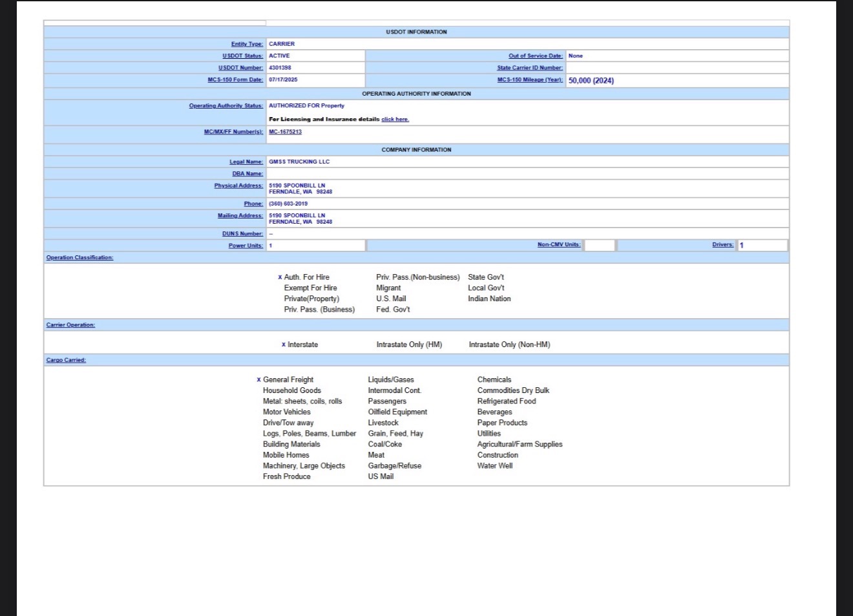
Task: Click the Out of Service Date link
Action: (x=535, y=56)
